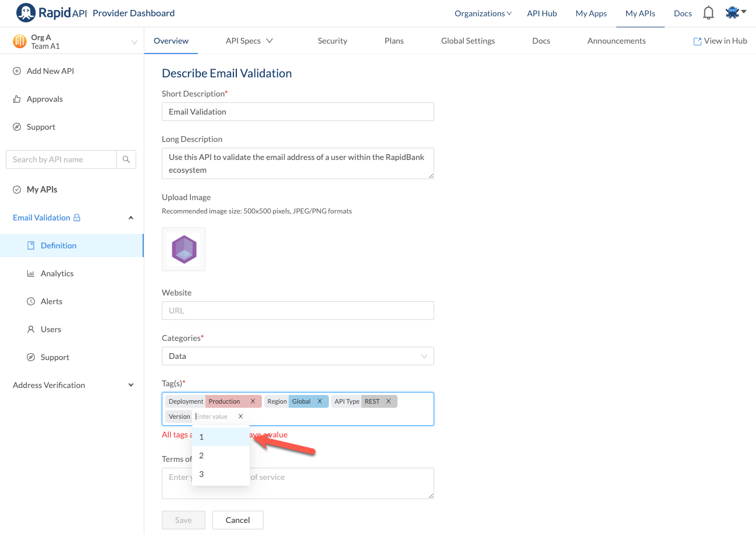Go to API Hub in the top navigation

coord(542,13)
